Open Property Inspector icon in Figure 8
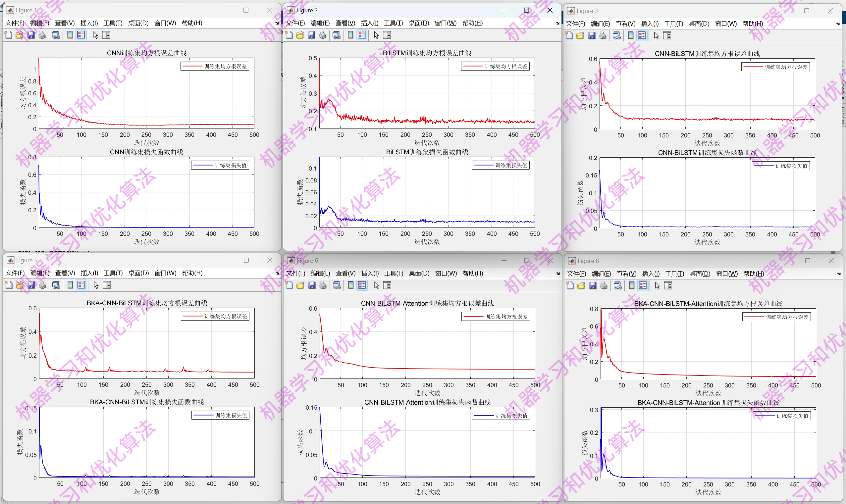 [x=668, y=286]
